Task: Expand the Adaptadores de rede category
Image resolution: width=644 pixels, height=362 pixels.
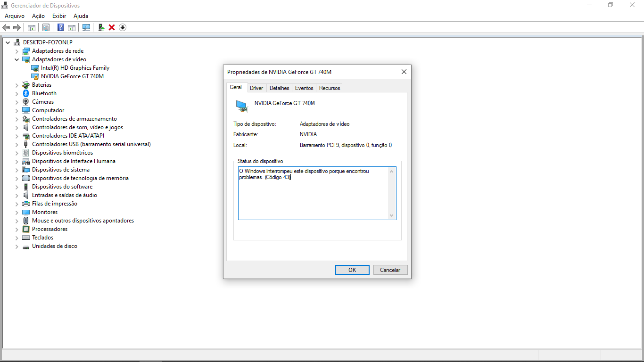Action: coord(17,51)
